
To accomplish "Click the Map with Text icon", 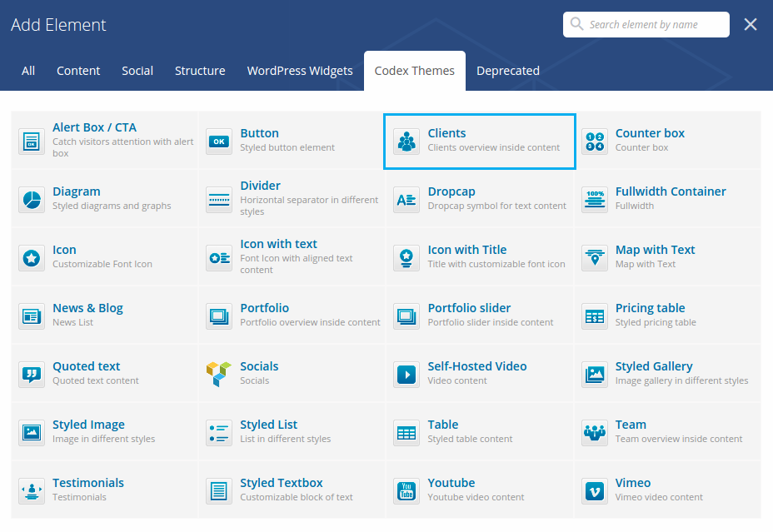I will (595, 258).
